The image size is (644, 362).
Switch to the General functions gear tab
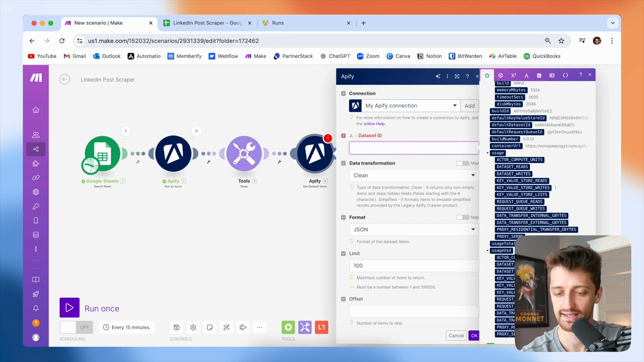click(x=500, y=75)
